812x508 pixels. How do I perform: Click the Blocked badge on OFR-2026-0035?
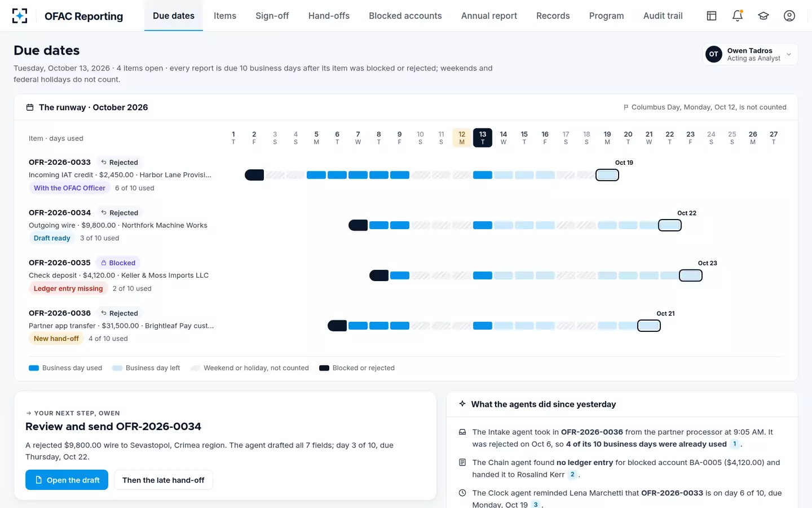pyautogui.click(x=118, y=262)
